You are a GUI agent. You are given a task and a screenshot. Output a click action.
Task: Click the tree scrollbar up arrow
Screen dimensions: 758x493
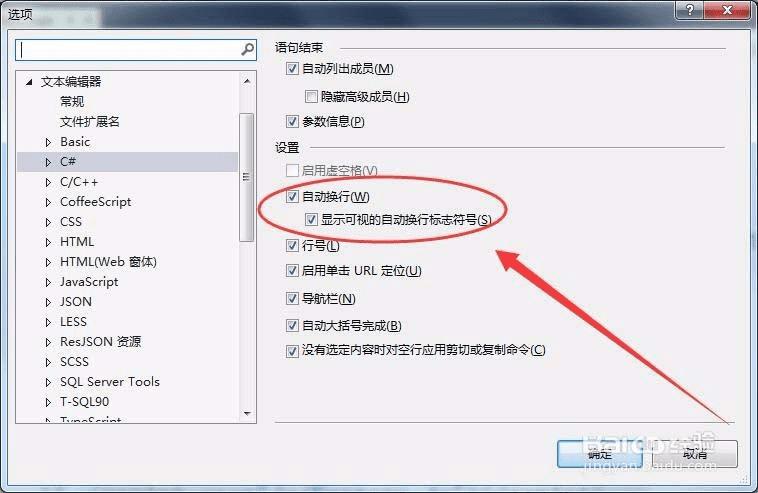point(247,81)
